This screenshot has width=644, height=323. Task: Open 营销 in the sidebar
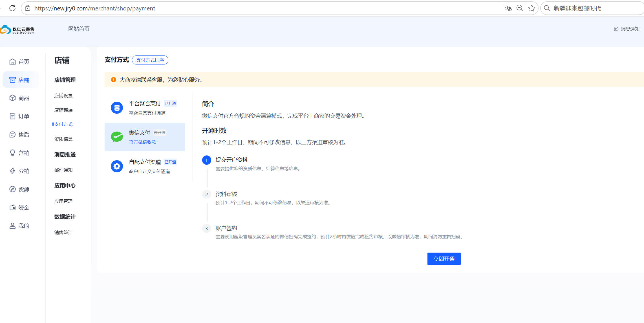click(19, 153)
